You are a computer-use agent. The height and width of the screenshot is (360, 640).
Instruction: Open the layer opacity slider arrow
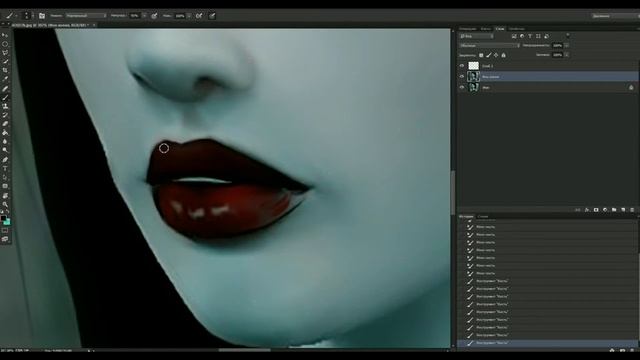(567, 46)
